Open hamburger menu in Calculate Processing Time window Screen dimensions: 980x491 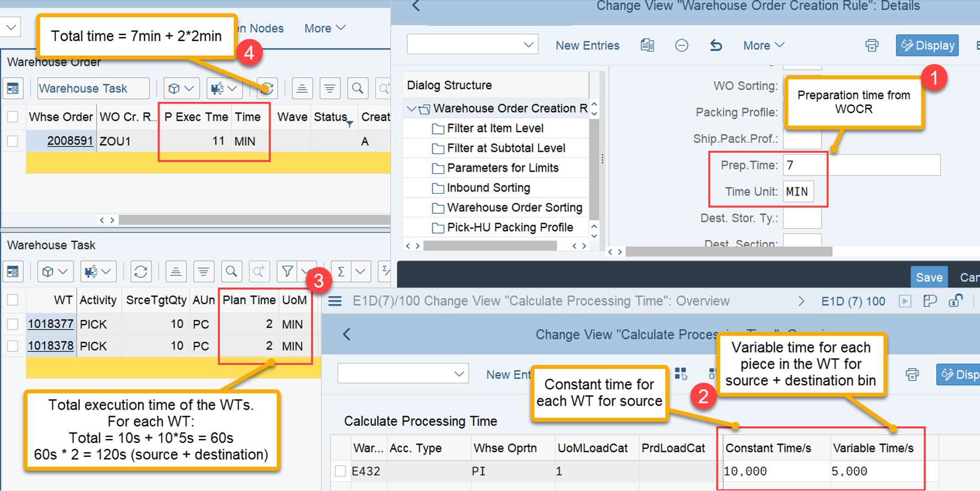click(335, 301)
